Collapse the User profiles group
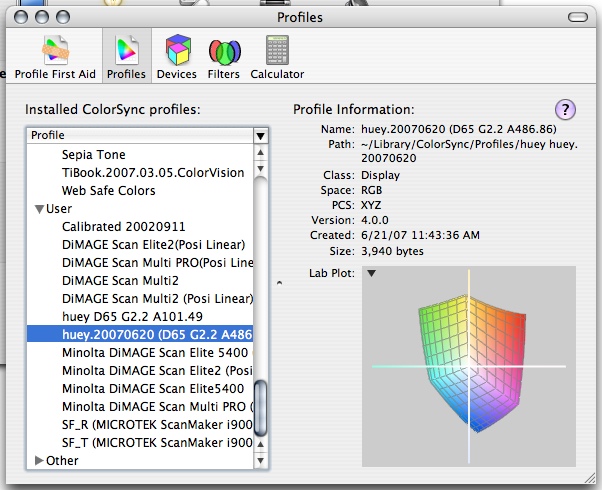The image size is (602, 490). tap(40, 209)
